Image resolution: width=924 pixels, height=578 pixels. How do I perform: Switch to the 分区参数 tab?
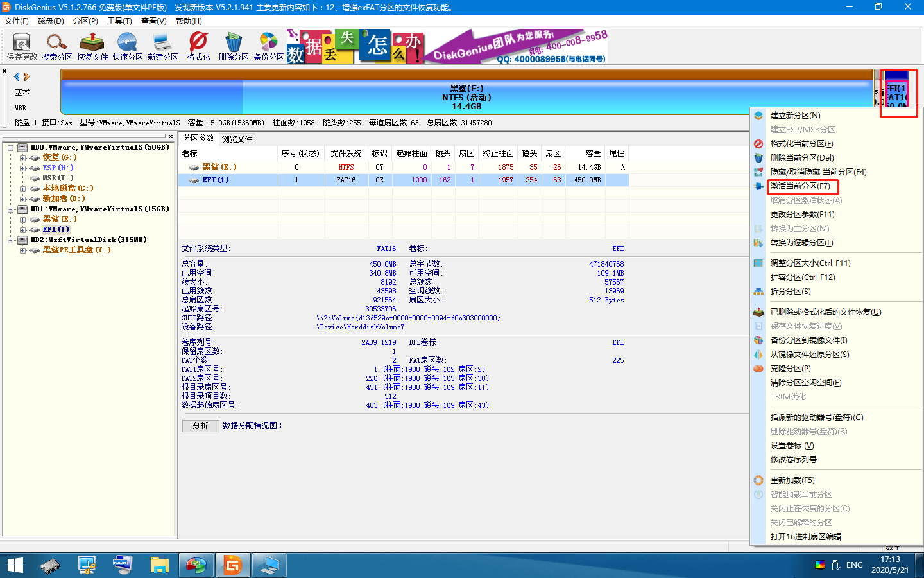tap(199, 138)
